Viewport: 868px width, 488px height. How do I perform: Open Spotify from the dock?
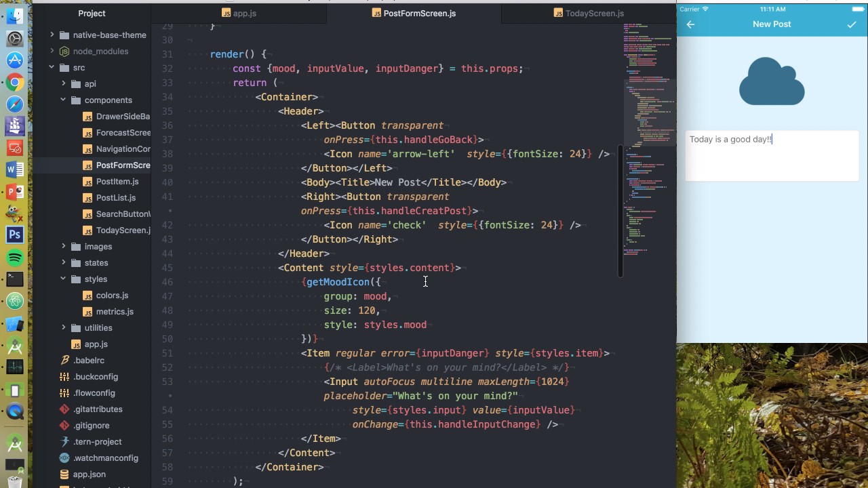point(14,258)
